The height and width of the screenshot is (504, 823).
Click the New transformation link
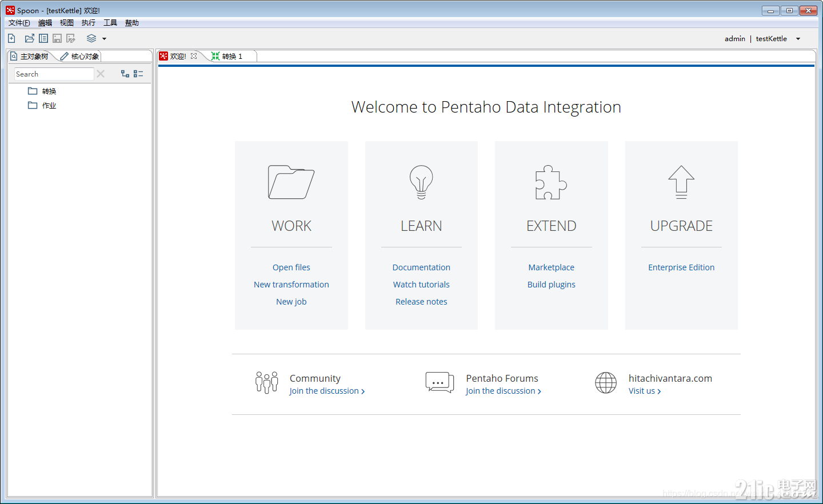tap(291, 285)
